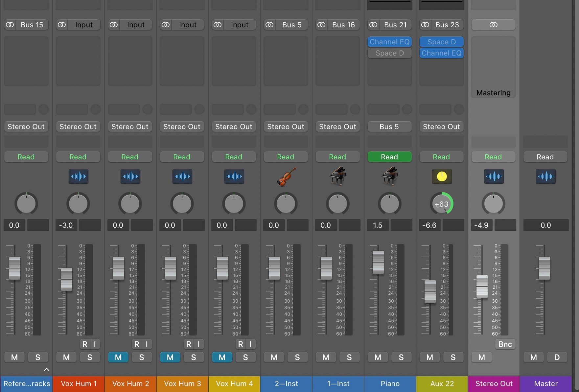
Task: Click the waveform track icon on Vox Hum 1
Action: point(78,176)
